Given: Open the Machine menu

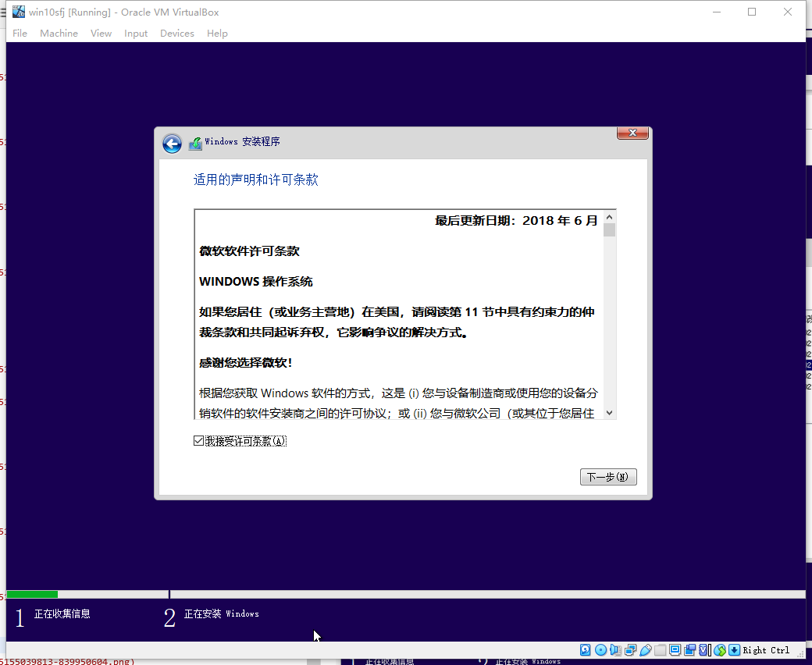Looking at the screenshot, I should pos(59,33).
